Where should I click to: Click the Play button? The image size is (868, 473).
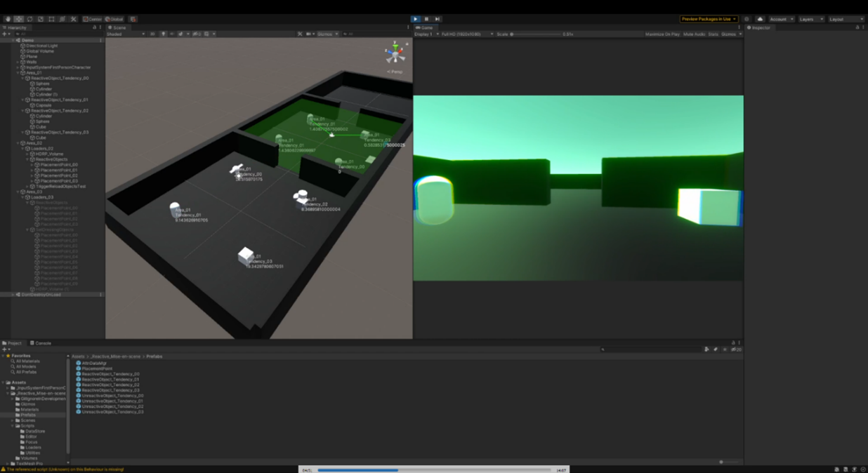[x=415, y=19]
